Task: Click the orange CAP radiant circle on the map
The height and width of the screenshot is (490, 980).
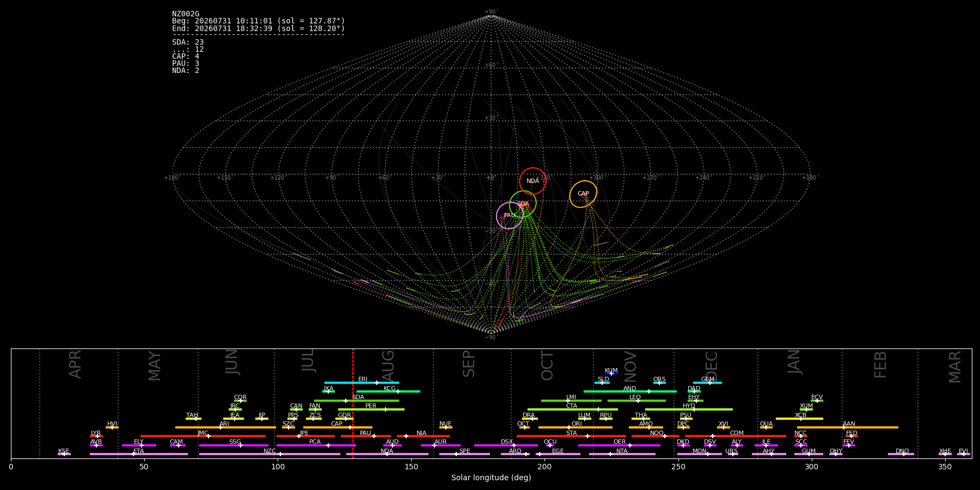Action: pos(583,194)
